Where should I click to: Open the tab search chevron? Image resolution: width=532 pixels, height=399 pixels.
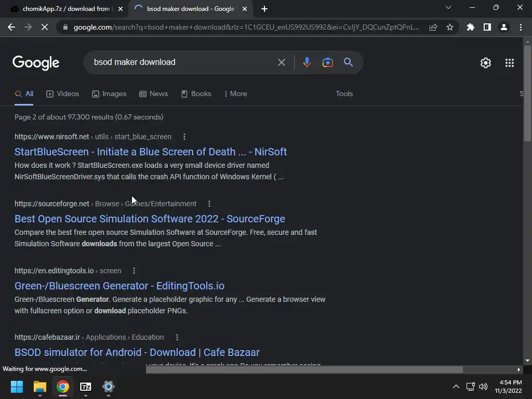point(448,7)
